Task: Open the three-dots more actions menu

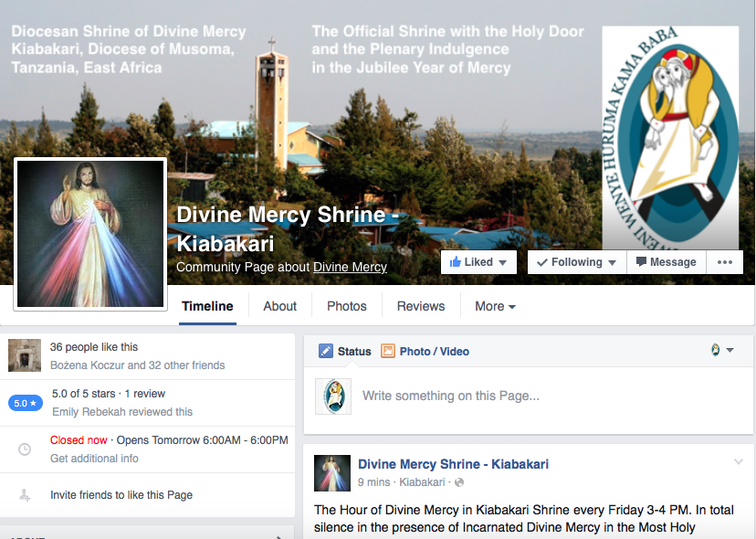Action: coord(725,262)
